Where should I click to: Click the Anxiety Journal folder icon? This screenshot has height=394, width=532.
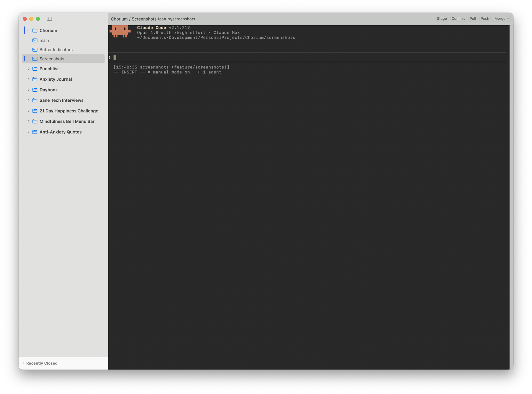point(35,79)
